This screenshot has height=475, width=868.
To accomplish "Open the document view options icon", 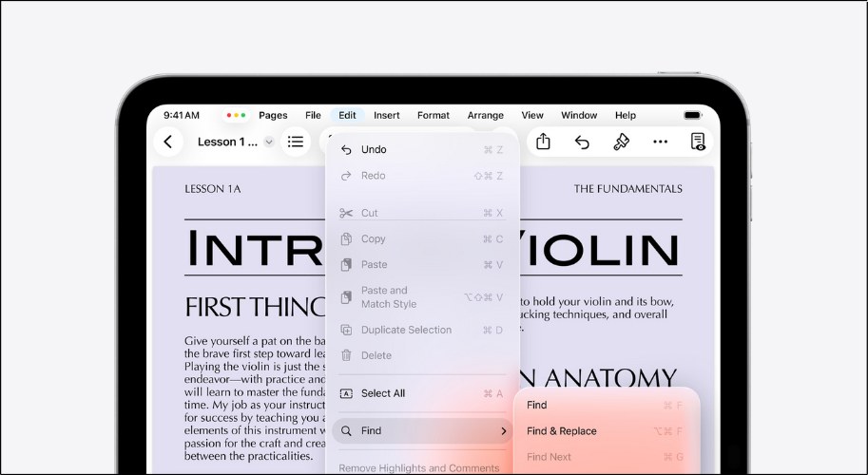I will (698, 142).
